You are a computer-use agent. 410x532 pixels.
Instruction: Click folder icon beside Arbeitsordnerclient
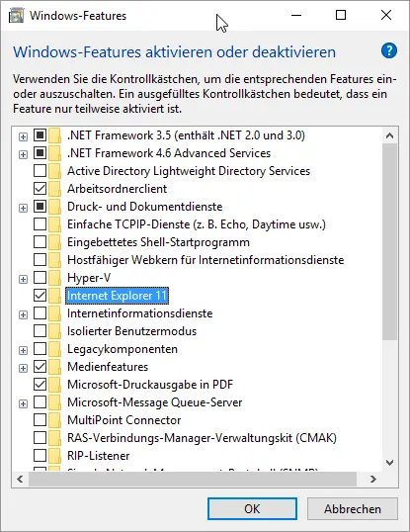[x=54, y=189]
